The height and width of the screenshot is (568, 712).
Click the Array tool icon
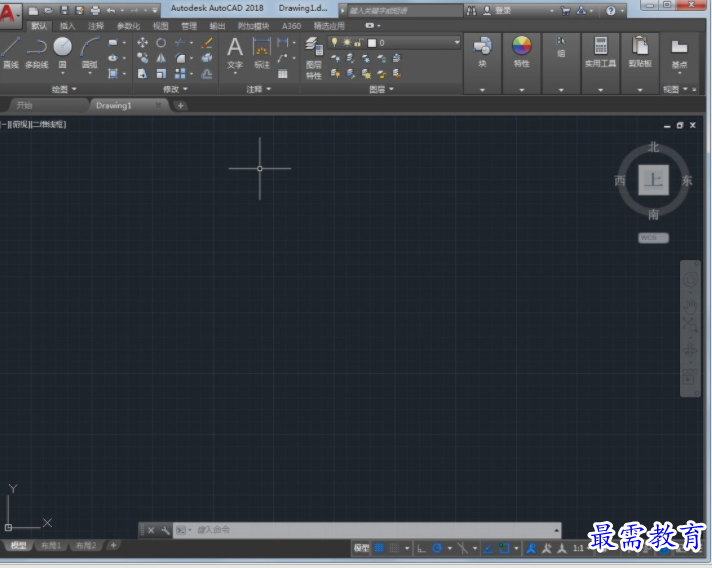tap(180, 74)
